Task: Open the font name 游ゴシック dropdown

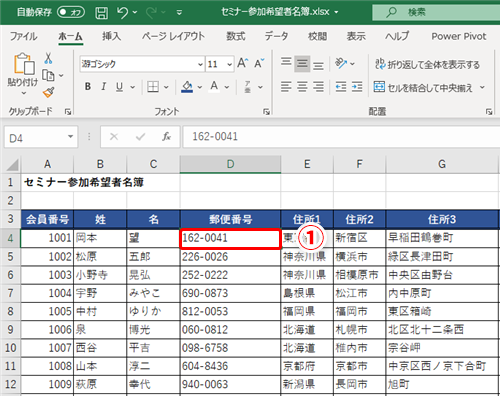Action: click(x=200, y=64)
